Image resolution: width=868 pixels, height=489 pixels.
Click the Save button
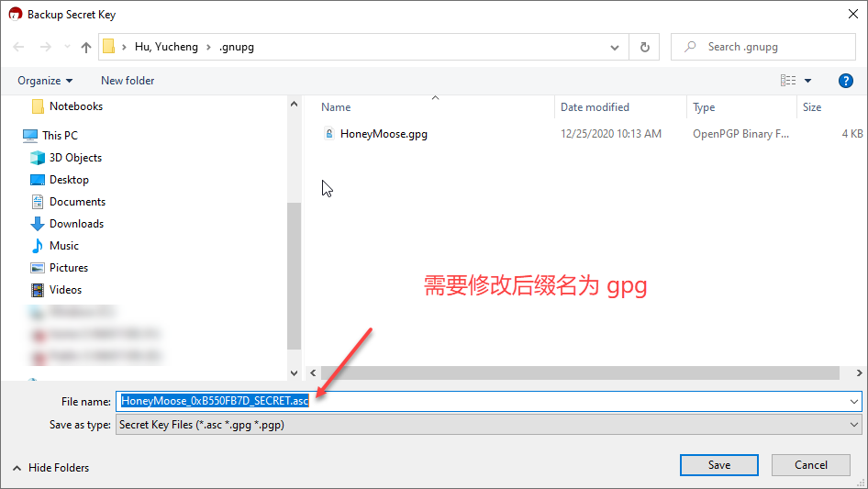(x=718, y=465)
